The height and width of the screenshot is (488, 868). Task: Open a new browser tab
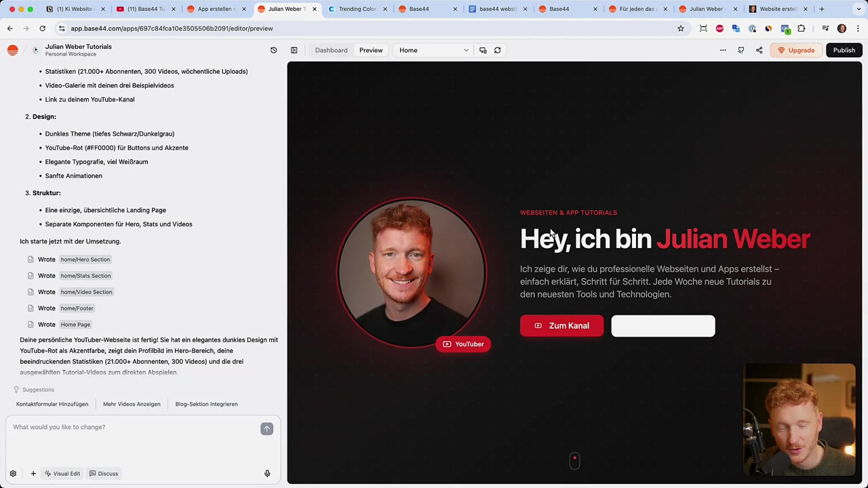(821, 9)
